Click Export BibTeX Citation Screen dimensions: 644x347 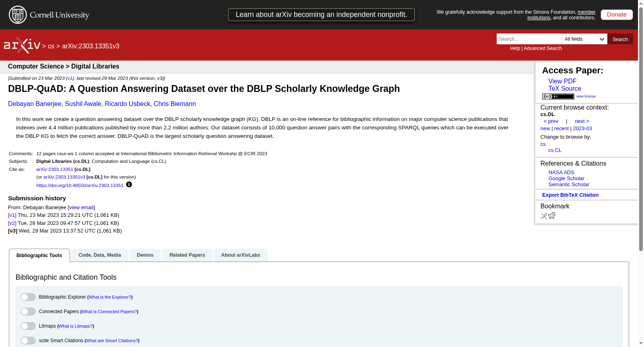pyautogui.click(x=570, y=195)
